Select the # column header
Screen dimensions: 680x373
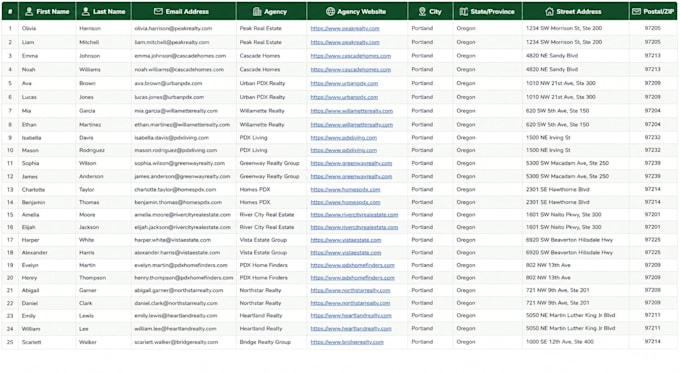(x=10, y=12)
